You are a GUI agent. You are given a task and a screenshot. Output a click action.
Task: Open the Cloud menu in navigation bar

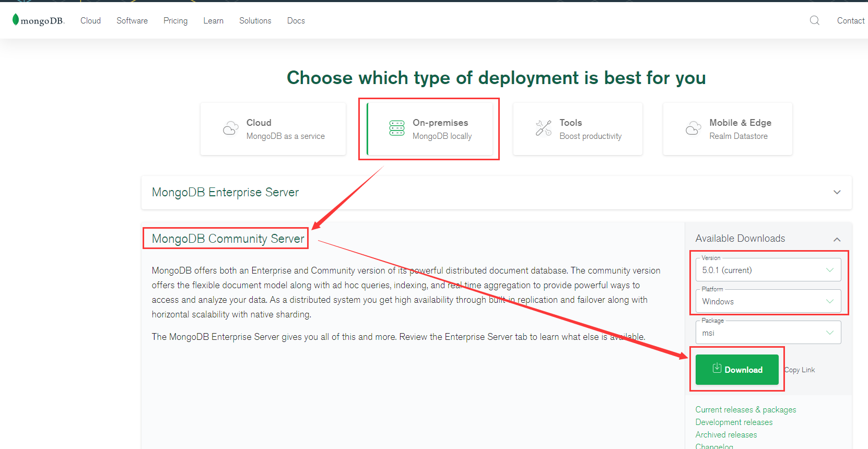point(90,20)
